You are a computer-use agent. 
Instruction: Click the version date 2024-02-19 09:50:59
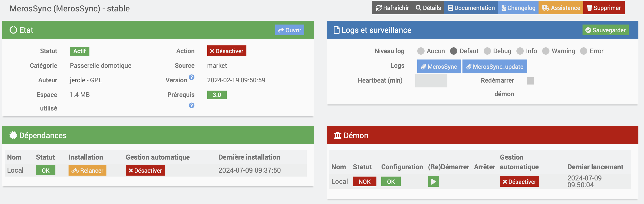click(x=236, y=80)
